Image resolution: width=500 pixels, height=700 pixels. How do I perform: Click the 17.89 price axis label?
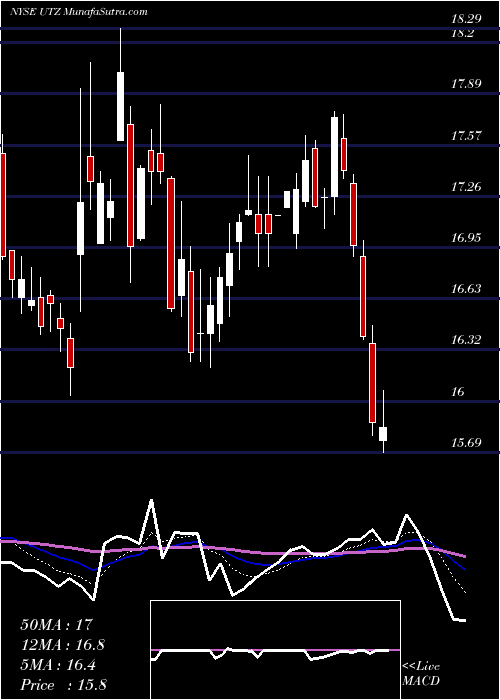[466, 84]
